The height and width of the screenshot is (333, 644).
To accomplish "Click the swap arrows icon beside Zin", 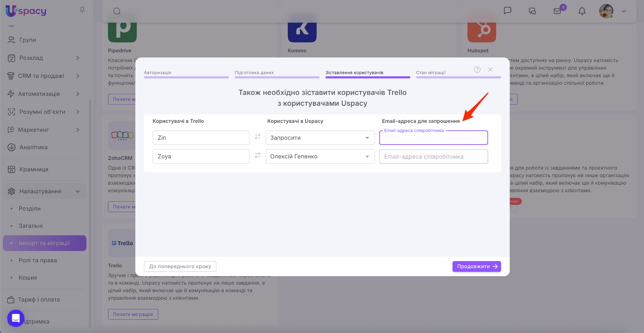I will [x=258, y=137].
